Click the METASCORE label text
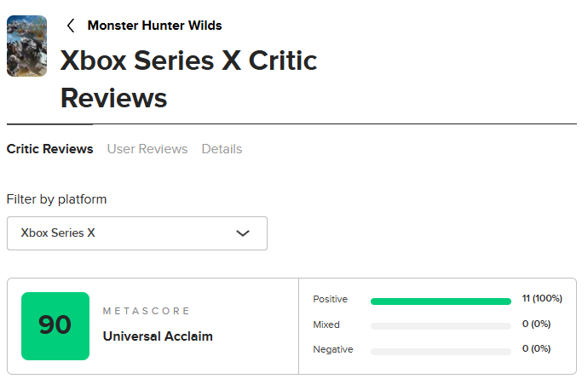The width and height of the screenshot is (588, 379). (147, 312)
